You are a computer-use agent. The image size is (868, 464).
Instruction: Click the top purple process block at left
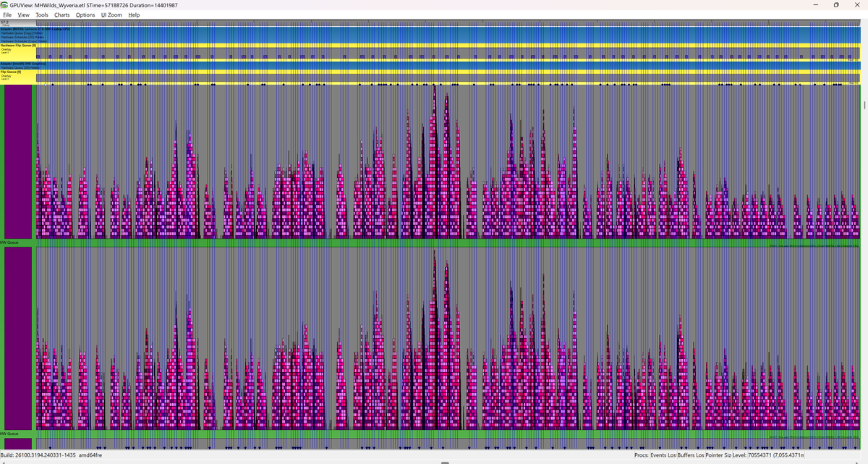pyautogui.click(x=18, y=161)
